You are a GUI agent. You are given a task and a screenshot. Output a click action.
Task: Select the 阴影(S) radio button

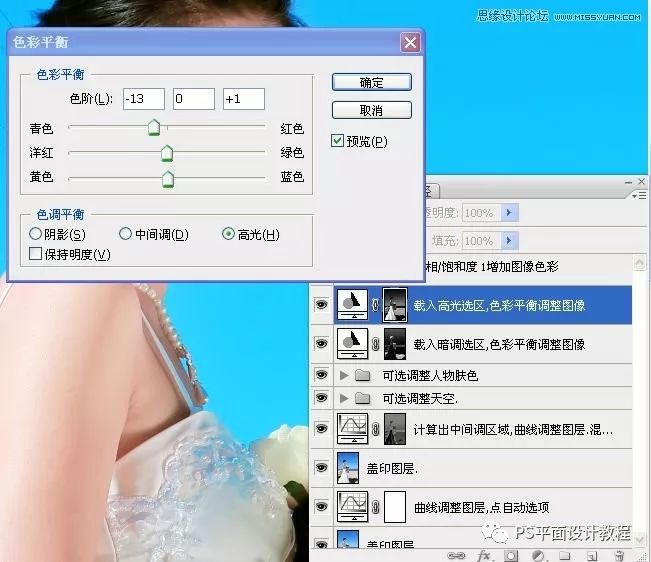[x=35, y=234]
